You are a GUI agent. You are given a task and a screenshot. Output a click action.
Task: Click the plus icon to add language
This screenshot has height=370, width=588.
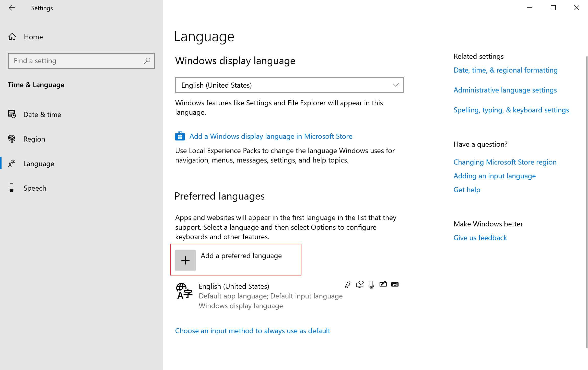[x=185, y=260]
